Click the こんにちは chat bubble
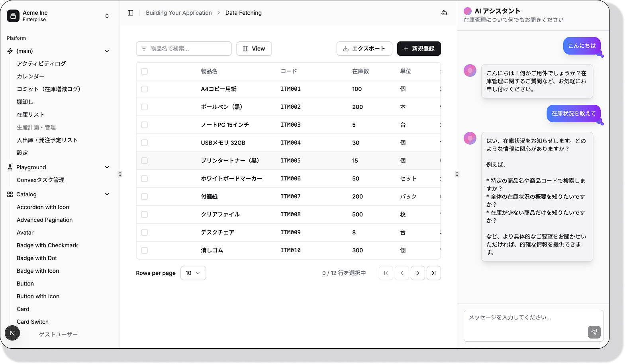The width and height of the screenshot is (625, 364). click(582, 46)
